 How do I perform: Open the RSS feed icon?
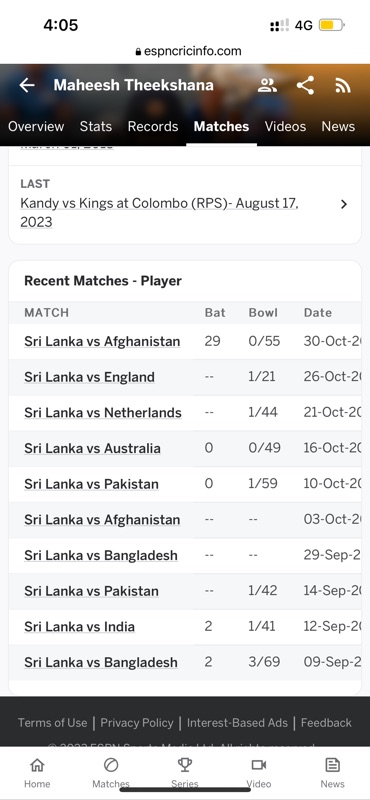tap(343, 86)
